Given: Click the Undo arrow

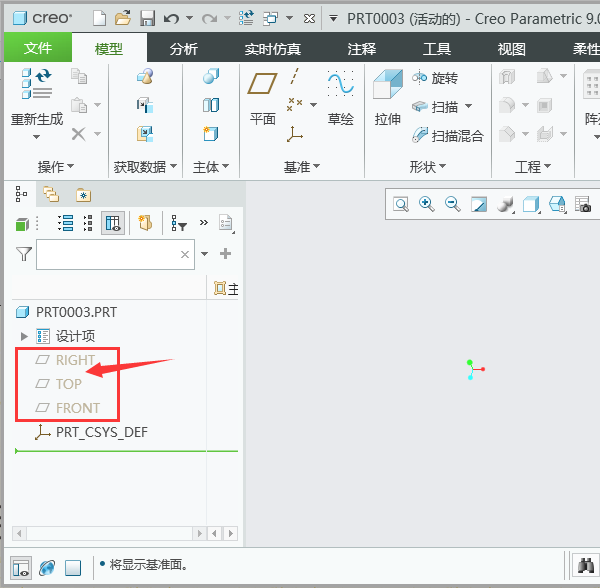Looking at the screenshot, I should tap(171, 18).
